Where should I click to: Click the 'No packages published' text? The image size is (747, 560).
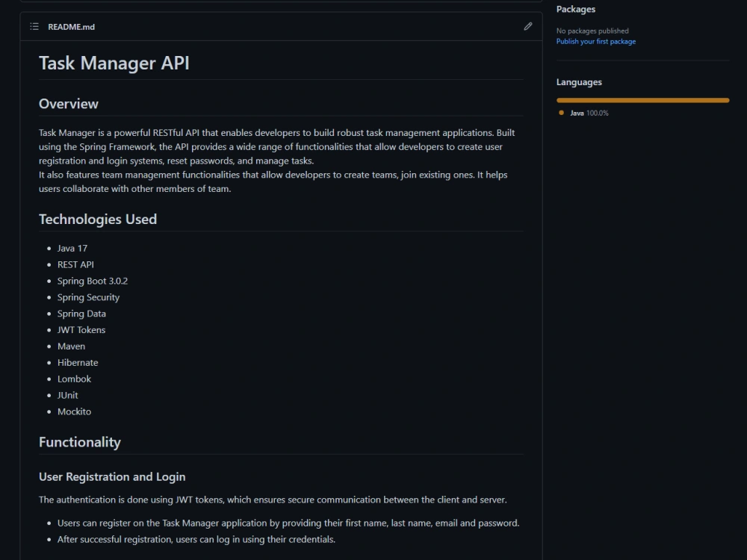coord(590,31)
